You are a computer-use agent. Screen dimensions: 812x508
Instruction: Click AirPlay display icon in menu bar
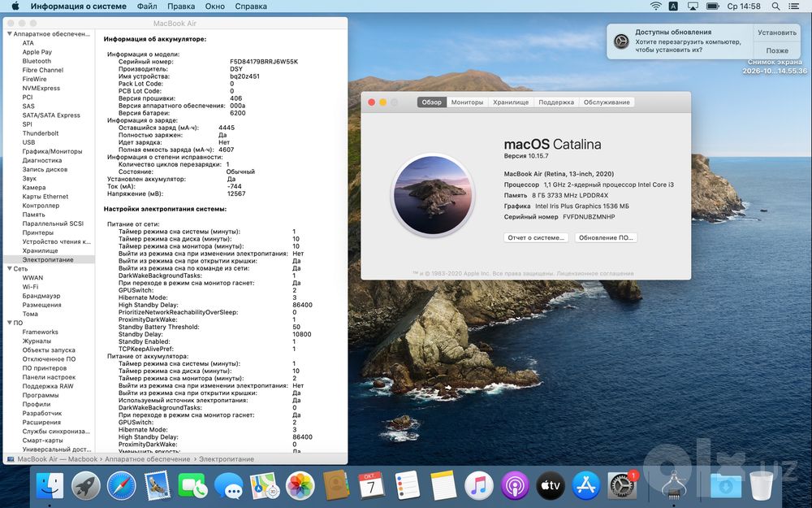click(x=693, y=7)
